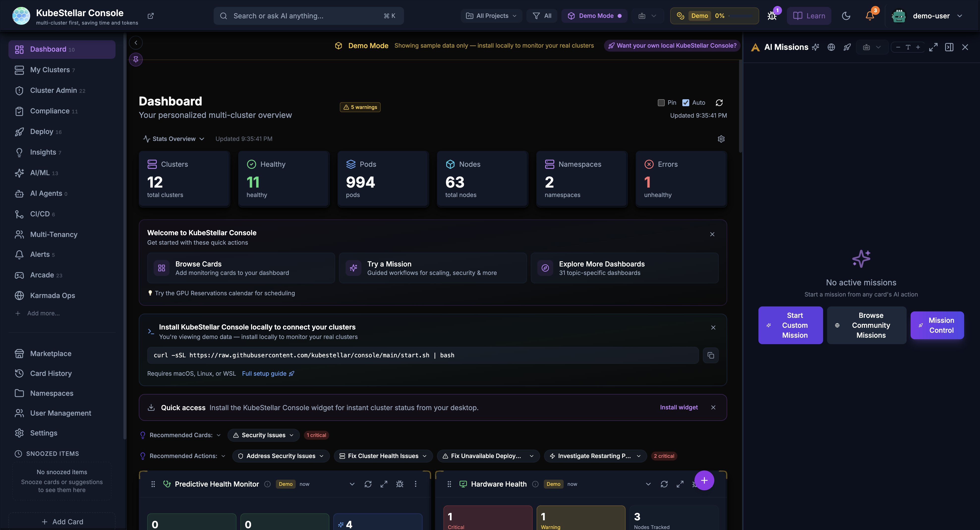Open the notifications bell
Screen dimensions: 980x530
(x=870, y=16)
